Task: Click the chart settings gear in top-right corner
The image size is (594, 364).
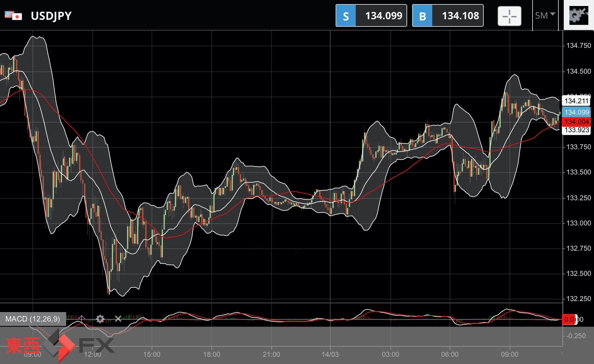Action: 579,15
